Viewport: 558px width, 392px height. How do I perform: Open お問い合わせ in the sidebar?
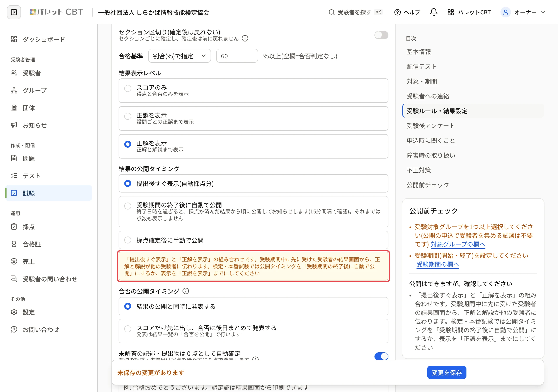click(49, 329)
